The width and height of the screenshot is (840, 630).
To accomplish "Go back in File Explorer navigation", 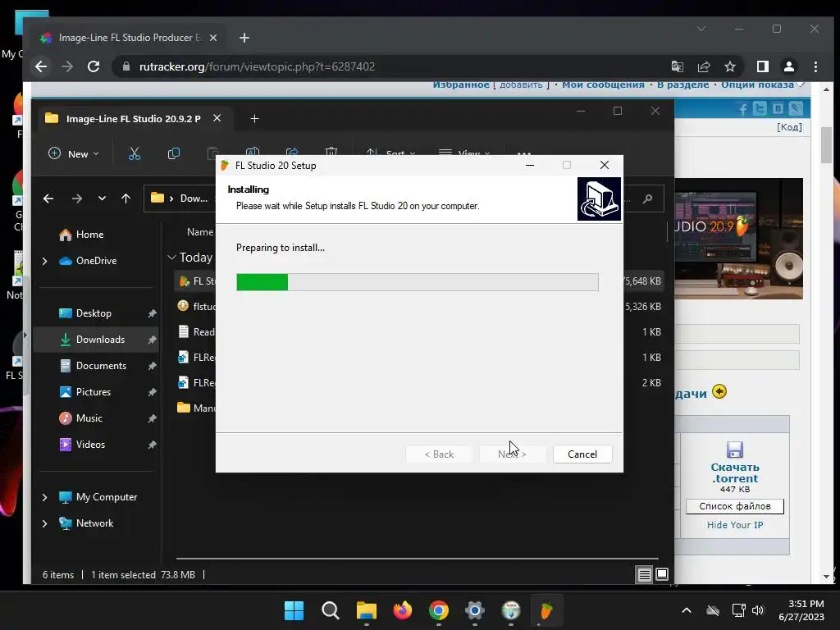I will [x=48, y=199].
